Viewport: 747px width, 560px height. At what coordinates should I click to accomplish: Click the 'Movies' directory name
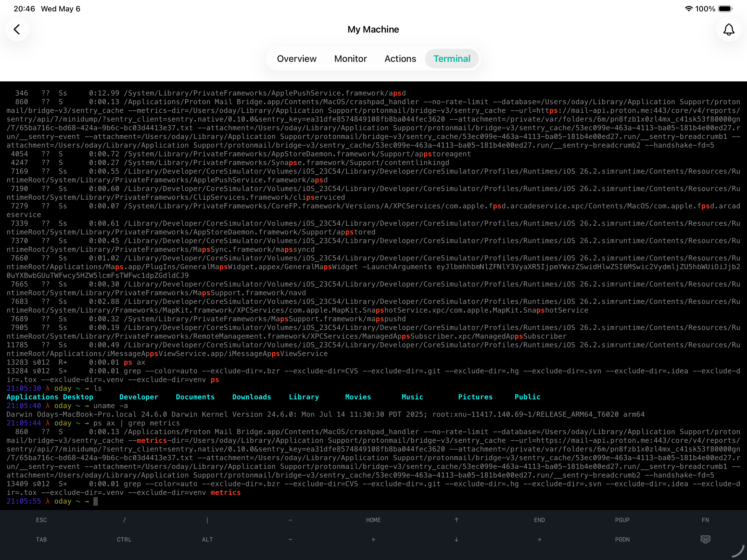pos(358,397)
